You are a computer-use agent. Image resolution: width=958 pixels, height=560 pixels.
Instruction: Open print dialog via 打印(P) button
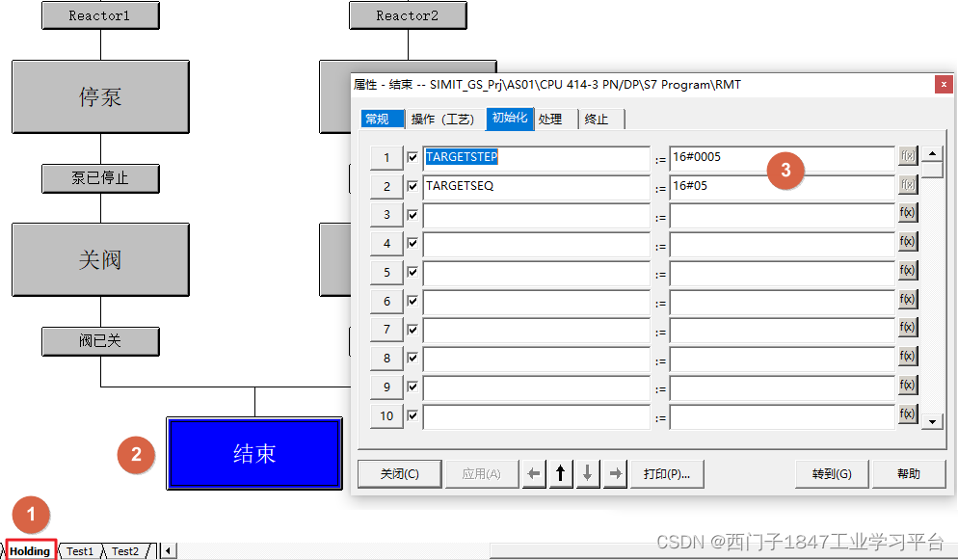tap(666, 473)
